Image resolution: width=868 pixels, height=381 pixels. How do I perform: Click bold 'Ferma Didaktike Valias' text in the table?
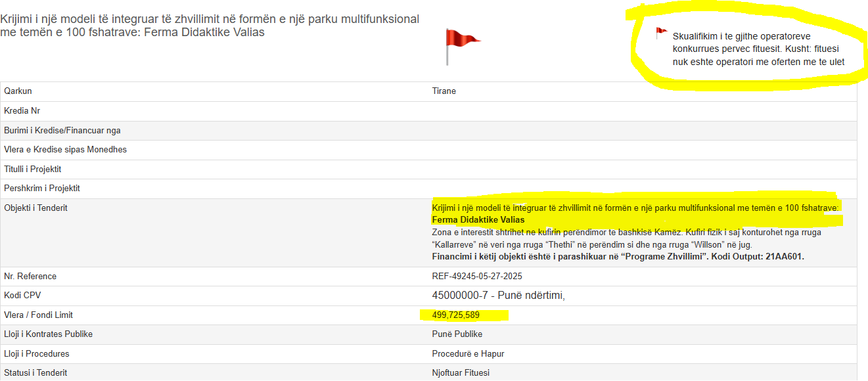click(x=478, y=220)
